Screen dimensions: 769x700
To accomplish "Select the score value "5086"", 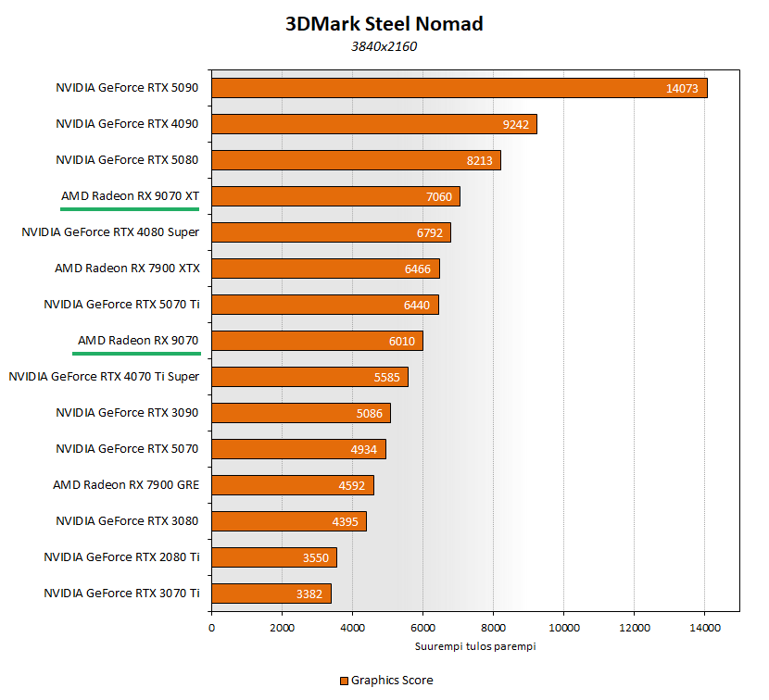I will [370, 414].
